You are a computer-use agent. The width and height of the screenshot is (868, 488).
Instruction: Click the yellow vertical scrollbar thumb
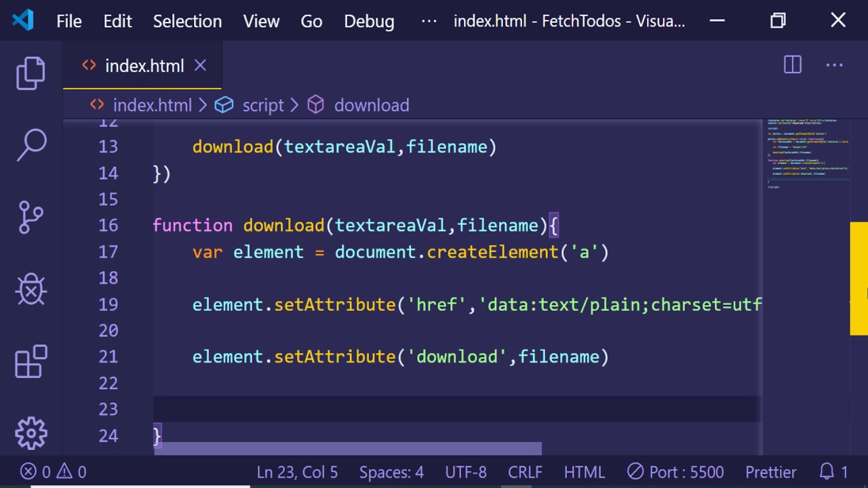tap(859, 278)
